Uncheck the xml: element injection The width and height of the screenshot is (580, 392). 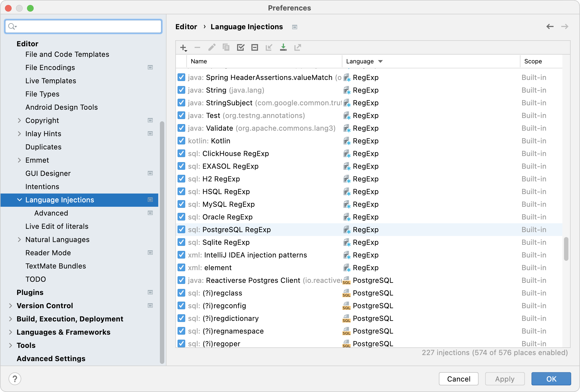tap(181, 267)
